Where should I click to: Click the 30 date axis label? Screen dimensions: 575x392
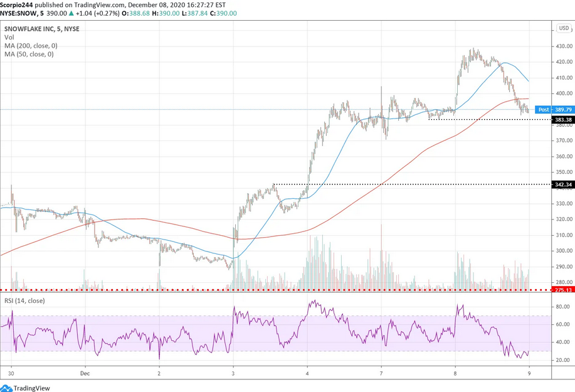coord(11,374)
